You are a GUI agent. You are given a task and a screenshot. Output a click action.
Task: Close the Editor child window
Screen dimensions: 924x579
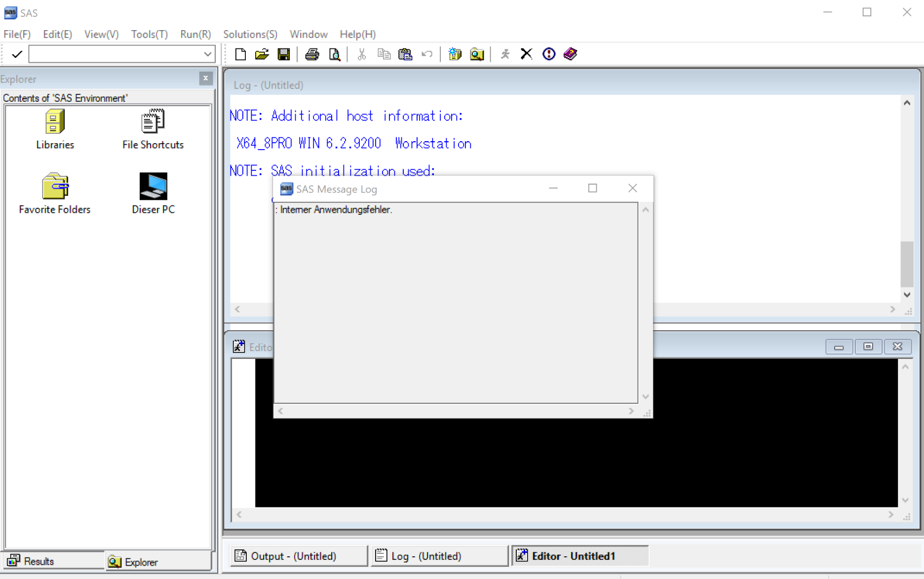click(897, 347)
